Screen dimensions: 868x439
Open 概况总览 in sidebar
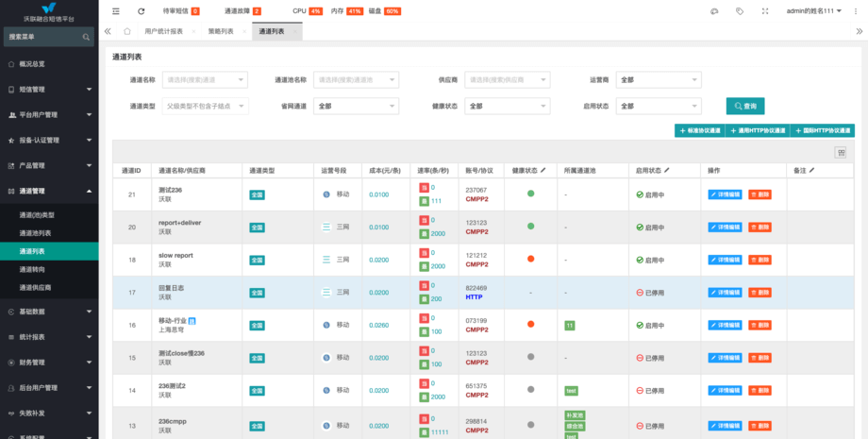(49, 64)
